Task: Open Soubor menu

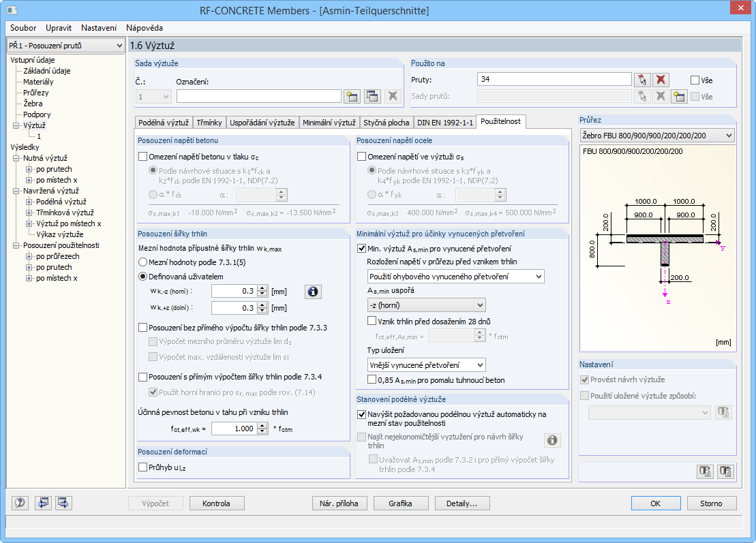Action: 23,28
